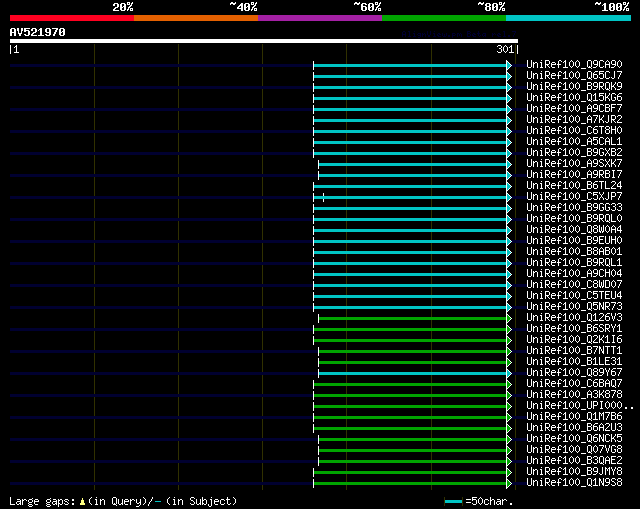Select the UniRef100_B6SRY1 label

point(574,329)
